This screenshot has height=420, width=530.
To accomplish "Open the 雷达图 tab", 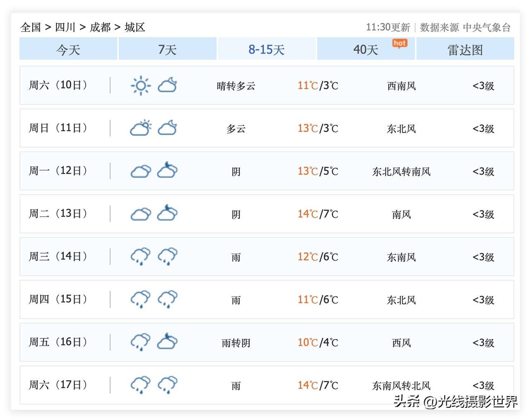I will click(465, 49).
